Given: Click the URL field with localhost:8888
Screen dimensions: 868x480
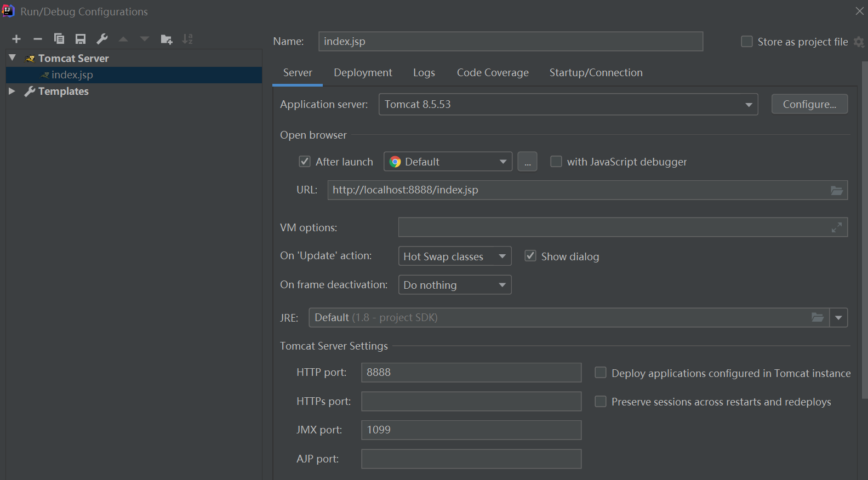Looking at the screenshot, I should tap(587, 190).
